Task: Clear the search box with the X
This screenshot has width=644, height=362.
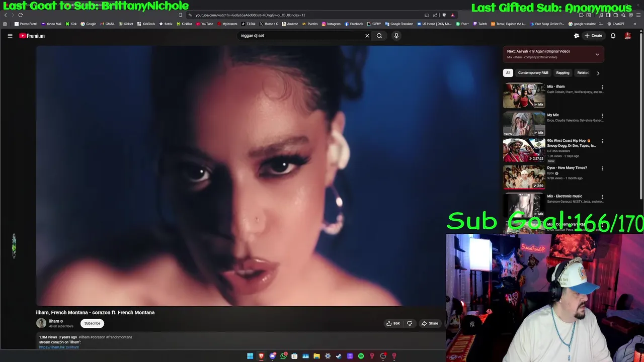Action: [x=367, y=36]
